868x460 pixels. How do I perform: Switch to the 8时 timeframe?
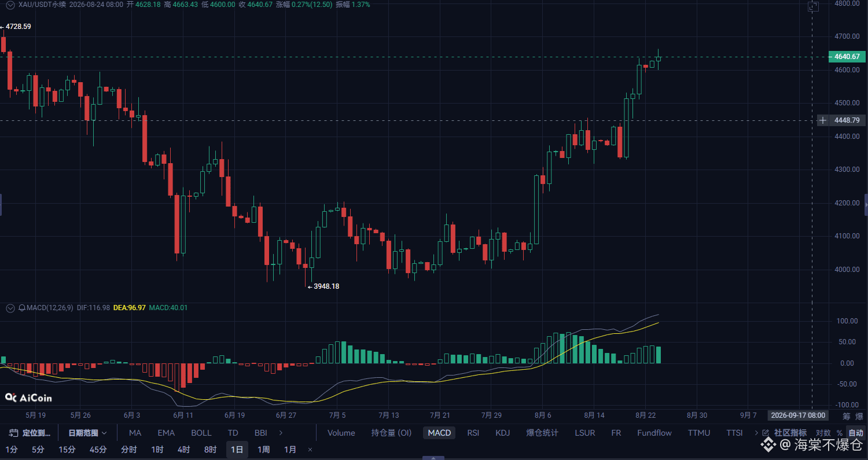pos(211,450)
